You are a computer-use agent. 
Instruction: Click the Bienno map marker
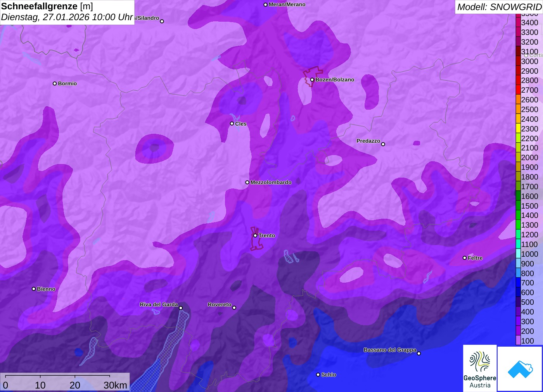point(34,289)
